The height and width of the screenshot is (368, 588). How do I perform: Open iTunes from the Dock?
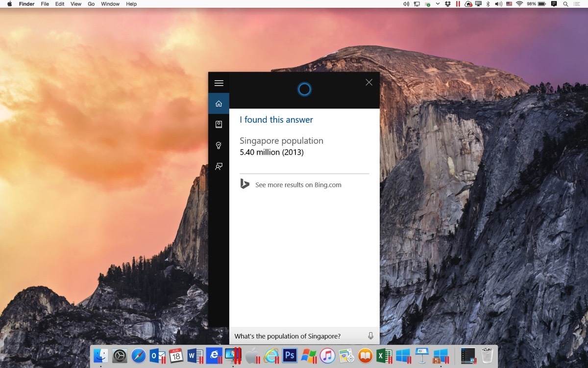(327, 355)
